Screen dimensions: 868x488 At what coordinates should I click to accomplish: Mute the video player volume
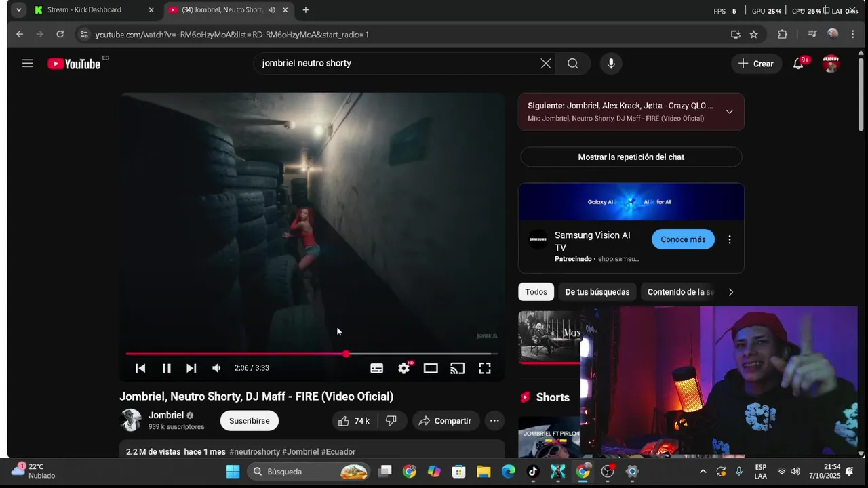[x=216, y=368]
